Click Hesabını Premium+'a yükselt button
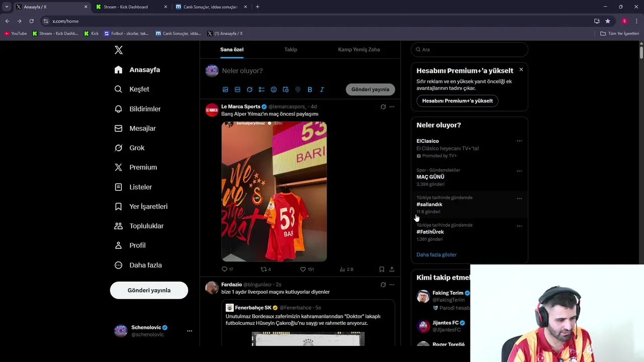 [x=457, y=101]
